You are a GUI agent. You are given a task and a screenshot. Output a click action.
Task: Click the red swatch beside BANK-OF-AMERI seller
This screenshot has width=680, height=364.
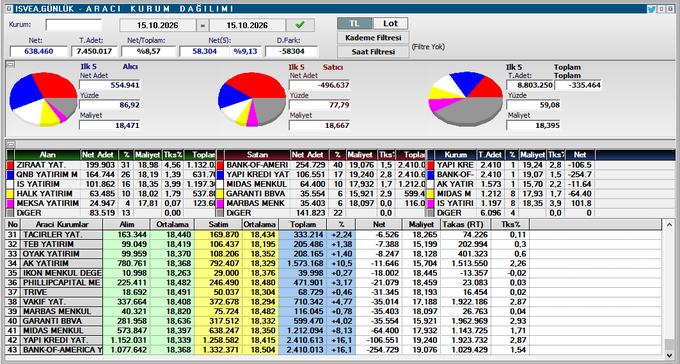220,165
